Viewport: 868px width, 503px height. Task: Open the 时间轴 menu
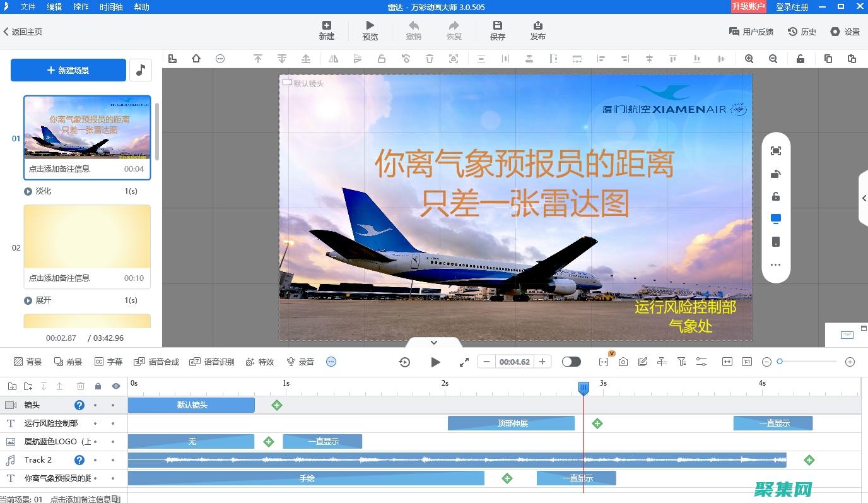(x=110, y=7)
